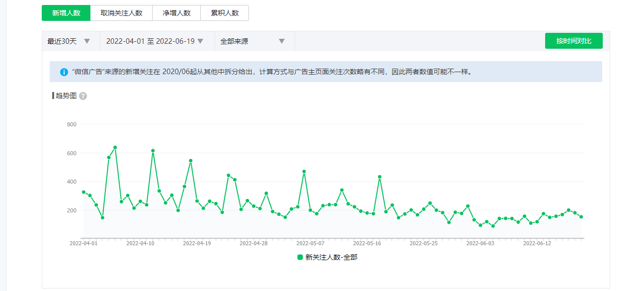Click the last data point on the trend line
The width and height of the screenshot is (644, 291).
click(x=581, y=217)
